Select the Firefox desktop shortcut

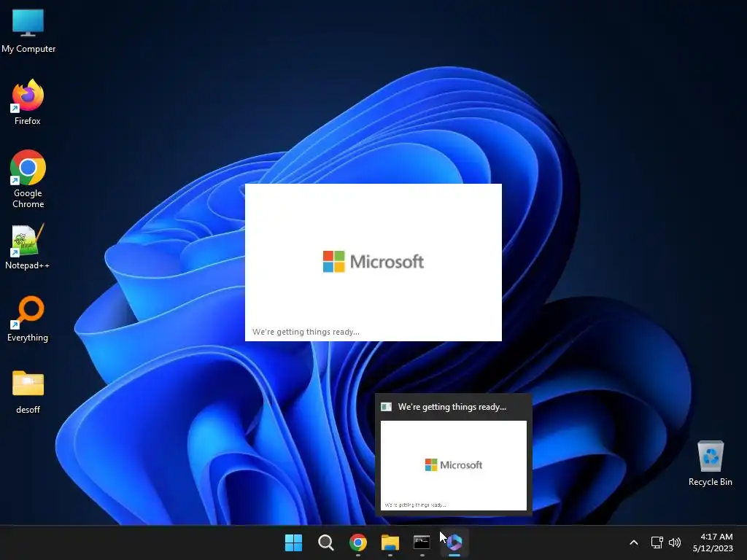coord(28,102)
